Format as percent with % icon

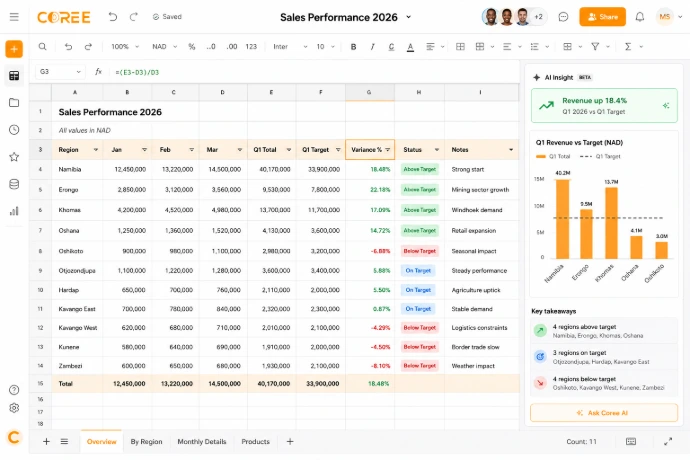click(191, 46)
